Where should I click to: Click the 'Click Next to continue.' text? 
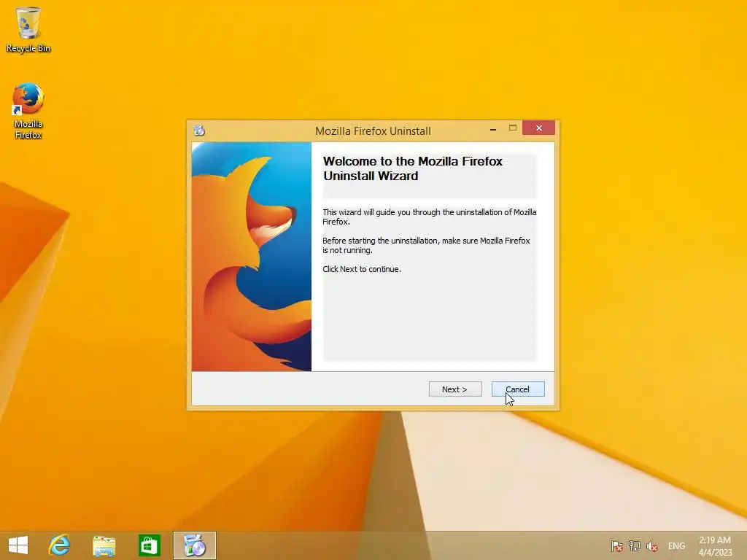pos(362,269)
